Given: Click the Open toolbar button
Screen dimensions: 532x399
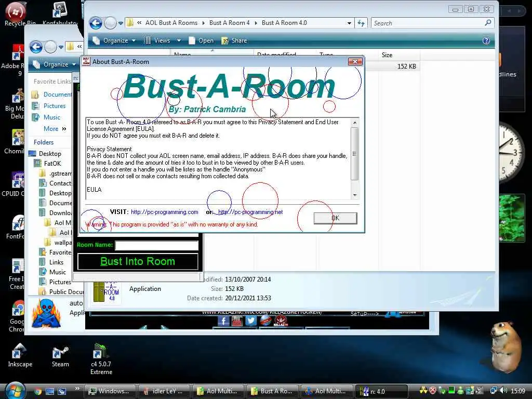Looking at the screenshot, I should [202, 41].
